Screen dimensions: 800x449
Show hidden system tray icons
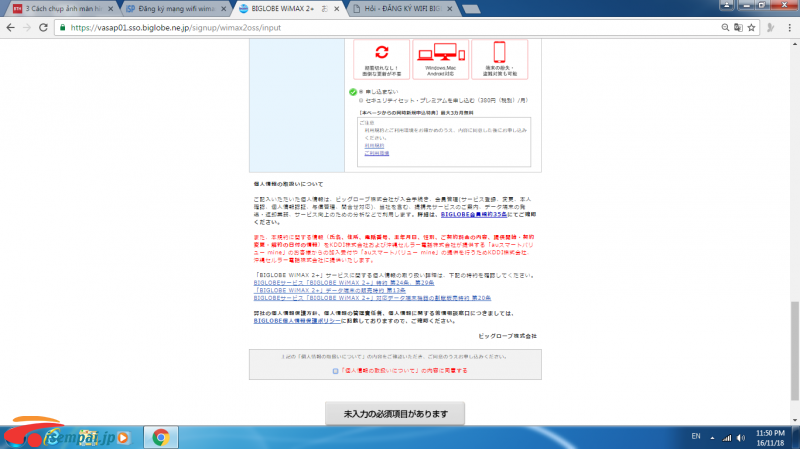712,437
